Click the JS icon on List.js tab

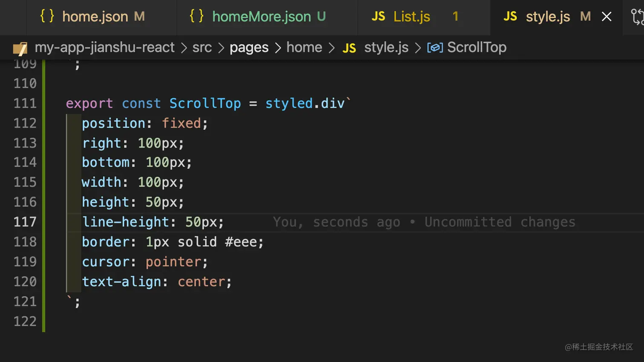[378, 17]
